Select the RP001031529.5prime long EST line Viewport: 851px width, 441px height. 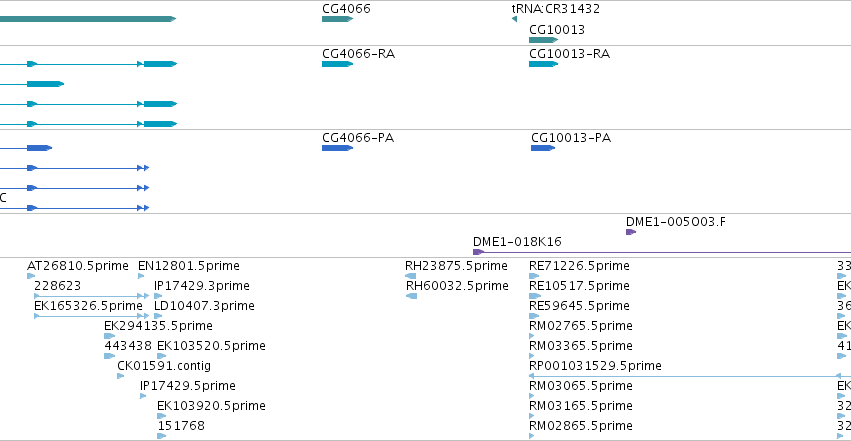[690, 376]
